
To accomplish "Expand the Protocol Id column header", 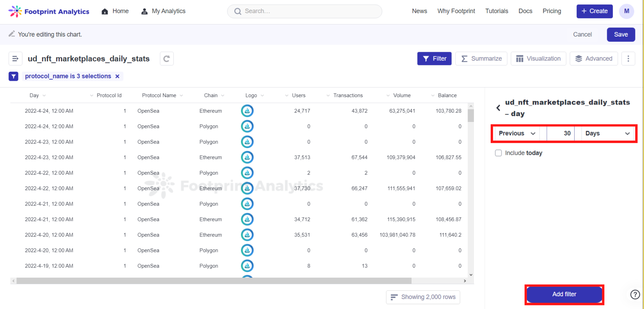I will click(x=92, y=96).
